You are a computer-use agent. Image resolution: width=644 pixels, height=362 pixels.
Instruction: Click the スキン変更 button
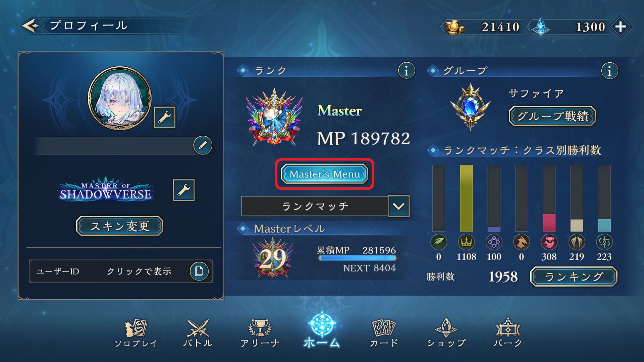pos(120,226)
